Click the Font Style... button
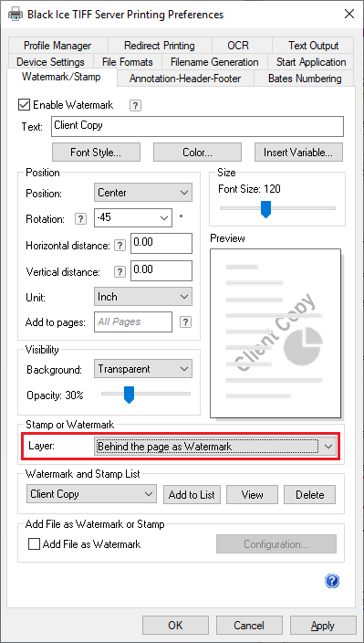364x643 pixels. point(96,153)
